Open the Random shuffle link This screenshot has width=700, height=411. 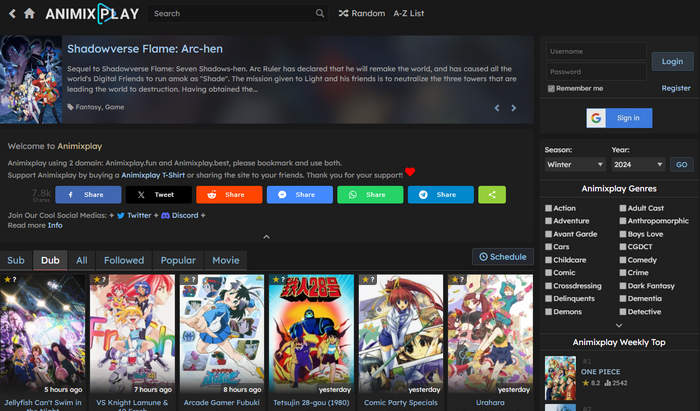pyautogui.click(x=362, y=13)
